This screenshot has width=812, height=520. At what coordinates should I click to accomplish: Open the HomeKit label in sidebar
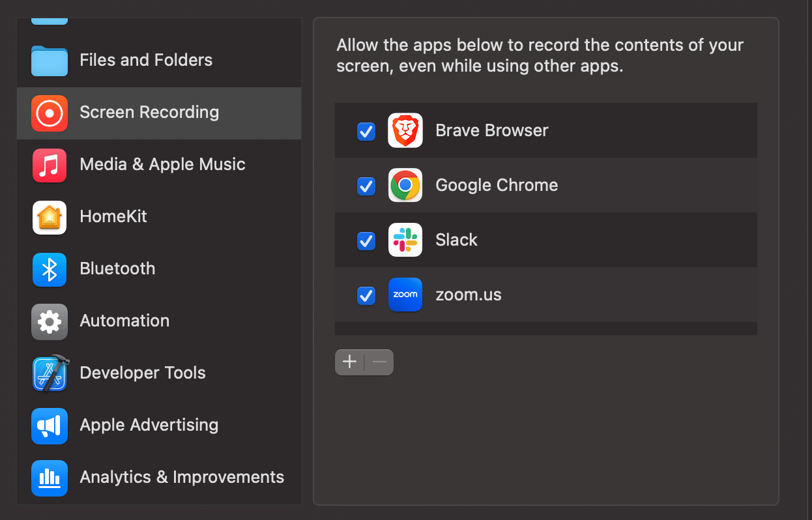coord(113,216)
